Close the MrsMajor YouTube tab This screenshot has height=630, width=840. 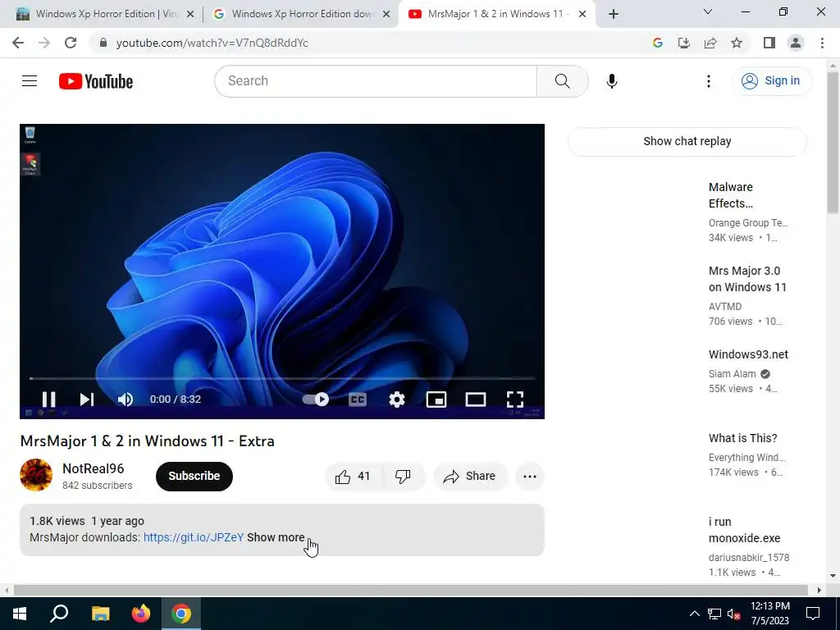(582, 15)
